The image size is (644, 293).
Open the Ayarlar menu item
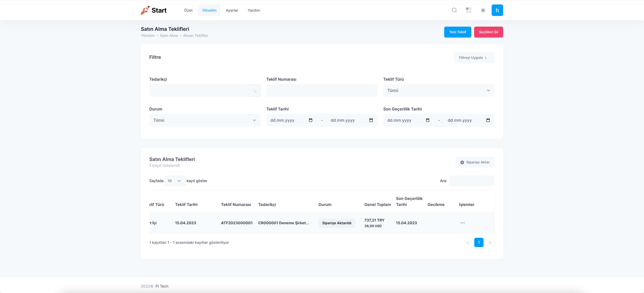[x=232, y=10]
